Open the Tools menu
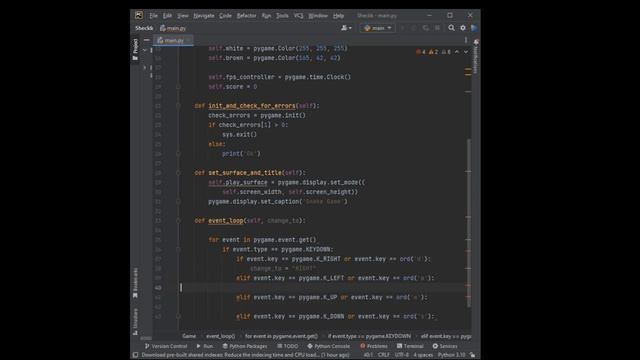Viewport: 640px width, 360px height. [282, 16]
